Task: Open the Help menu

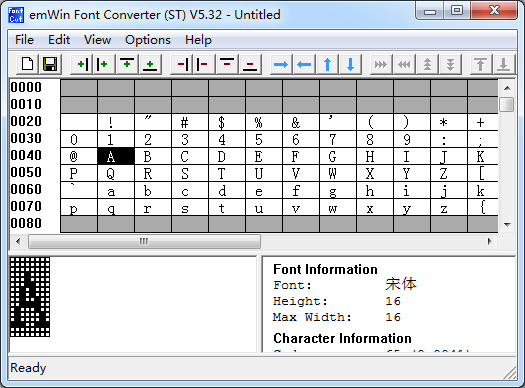Action: coord(198,40)
